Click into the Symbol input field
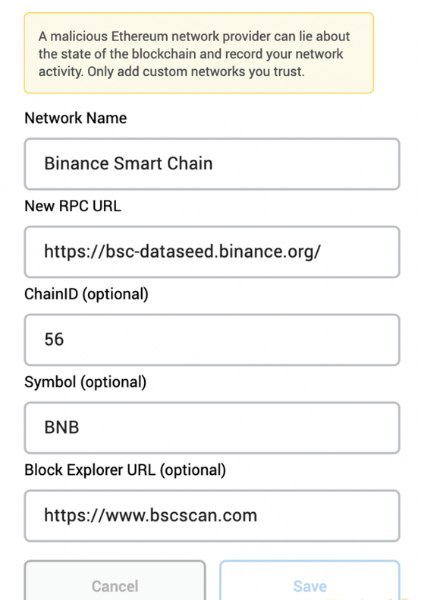 tap(212, 427)
